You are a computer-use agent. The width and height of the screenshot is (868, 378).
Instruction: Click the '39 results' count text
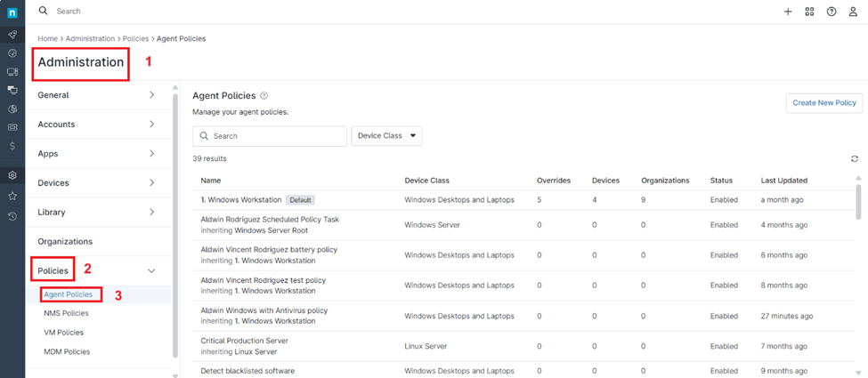[209, 159]
